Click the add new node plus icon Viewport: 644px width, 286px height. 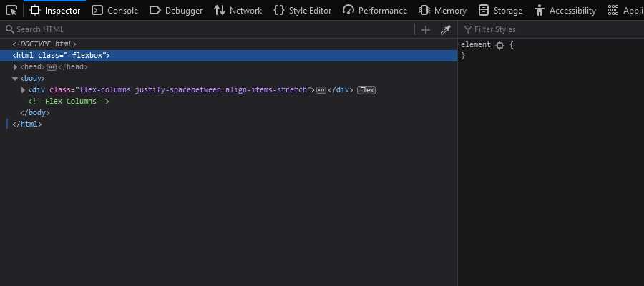[426, 29]
